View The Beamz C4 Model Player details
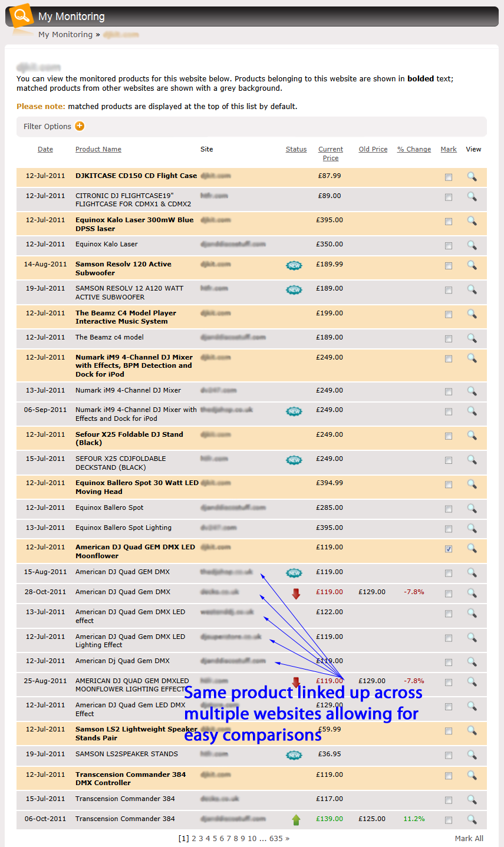This screenshot has height=847, width=504. [472, 314]
